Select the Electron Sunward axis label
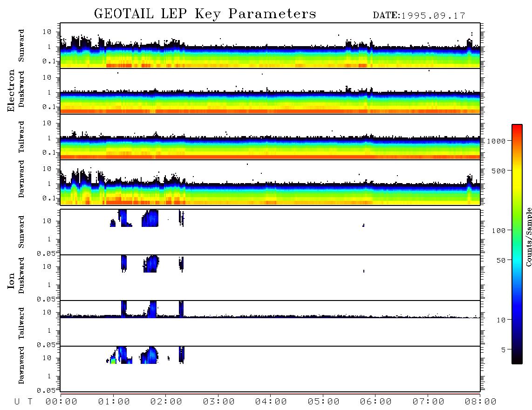532x410 pixels. tap(21, 46)
